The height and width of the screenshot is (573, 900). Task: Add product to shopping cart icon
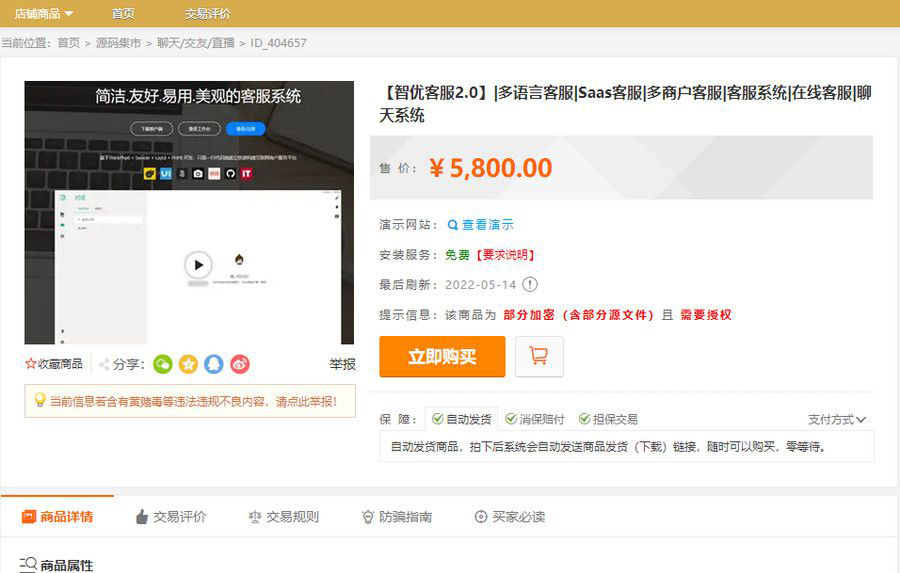[x=539, y=356]
